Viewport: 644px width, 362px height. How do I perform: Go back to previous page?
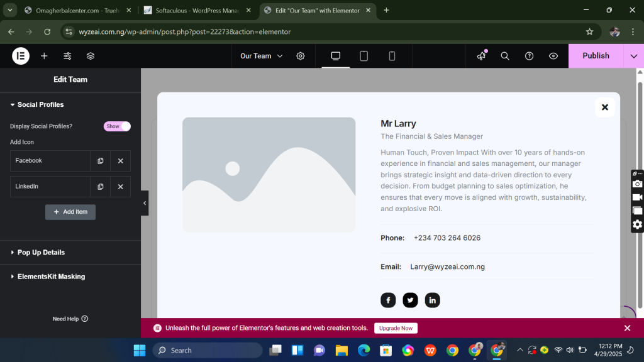pyautogui.click(x=11, y=31)
